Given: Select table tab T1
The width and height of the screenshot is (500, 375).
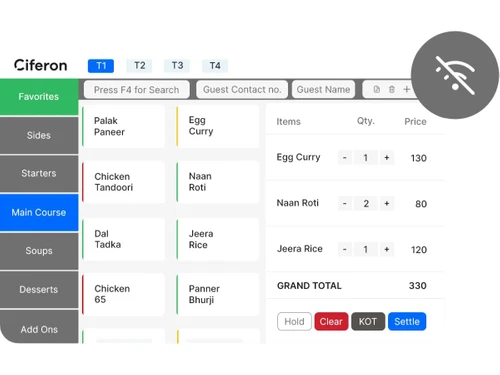Looking at the screenshot, I should coord(101,66).
